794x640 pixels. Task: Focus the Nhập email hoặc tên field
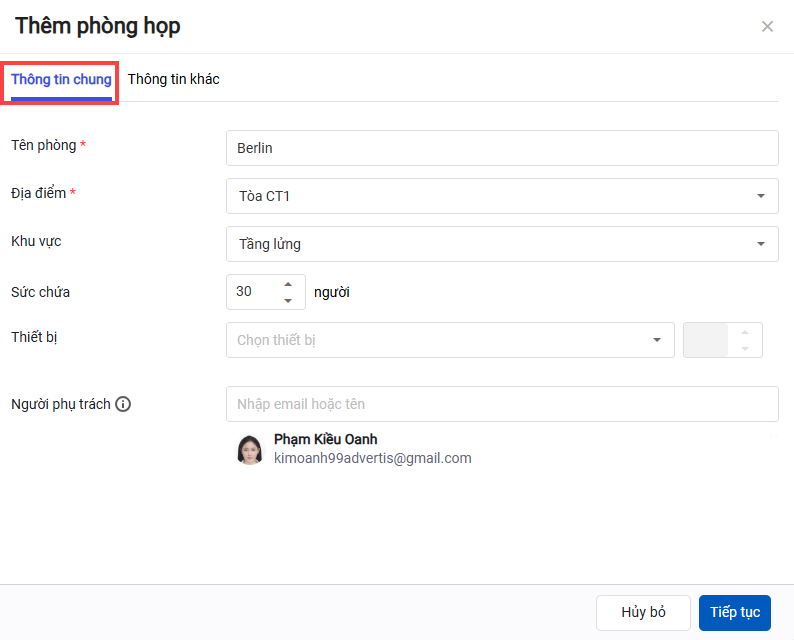502,404
